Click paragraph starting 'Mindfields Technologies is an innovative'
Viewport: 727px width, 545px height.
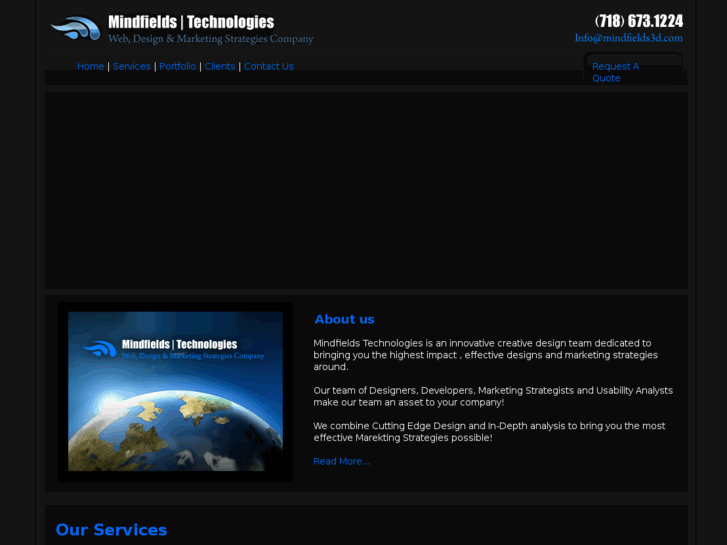pos(485,355)
